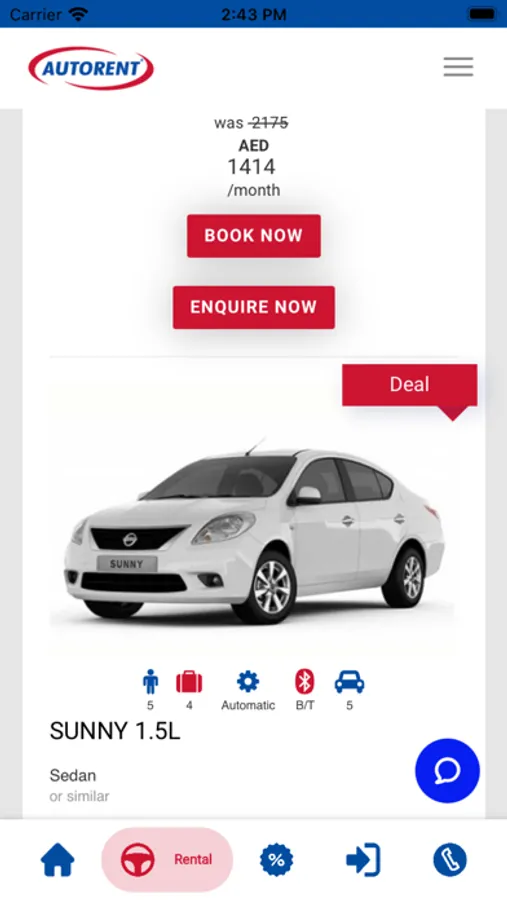Tap the AED 1414 monthly price
The height and width of the screenshot is (900, 507).
253,167
